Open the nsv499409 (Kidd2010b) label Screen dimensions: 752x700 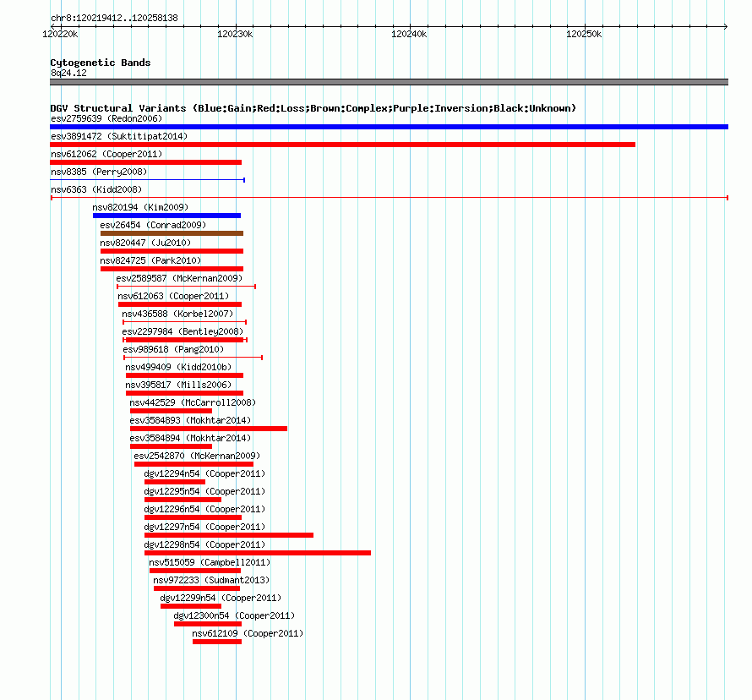(178, 367)
